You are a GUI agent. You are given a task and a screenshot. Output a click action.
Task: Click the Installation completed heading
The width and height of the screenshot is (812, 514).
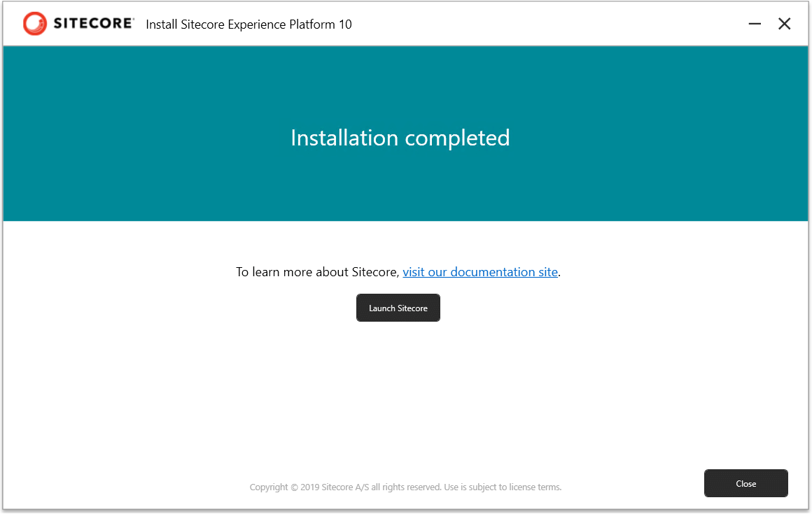[x=400, y=138]
